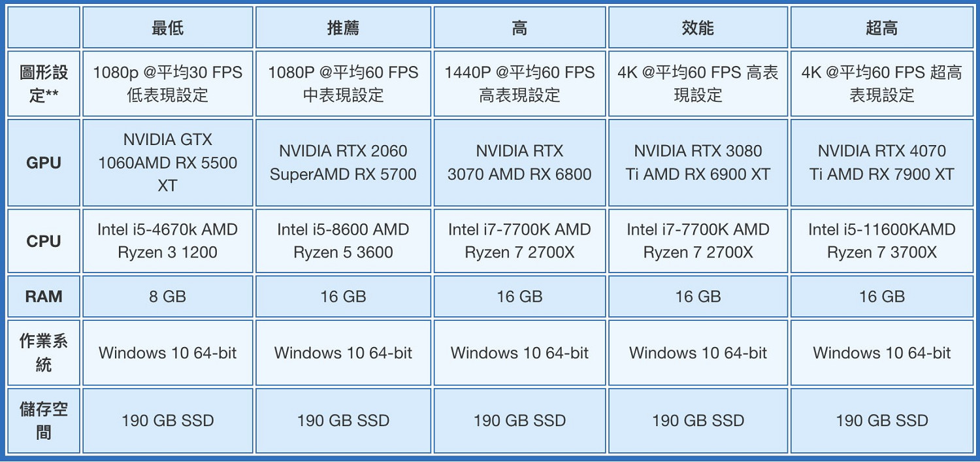980x462 pixels.
Task: Select the Intel i5-4670k CPU cell
Action: [167, 241]
